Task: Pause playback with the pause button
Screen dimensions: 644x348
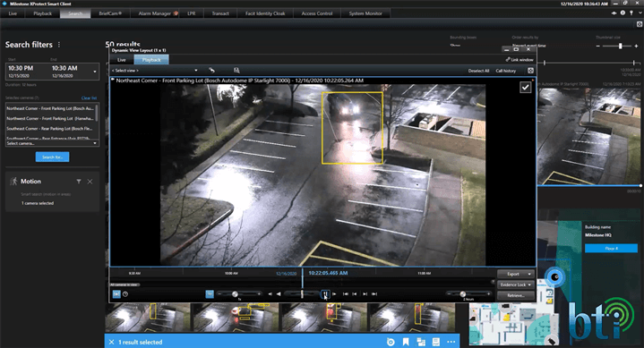Action: 325,293
